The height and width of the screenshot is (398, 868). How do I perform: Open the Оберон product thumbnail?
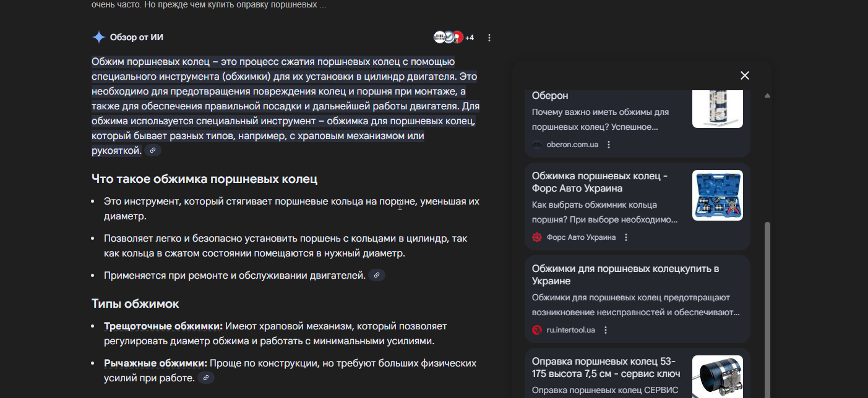click(x=718, y=109)
